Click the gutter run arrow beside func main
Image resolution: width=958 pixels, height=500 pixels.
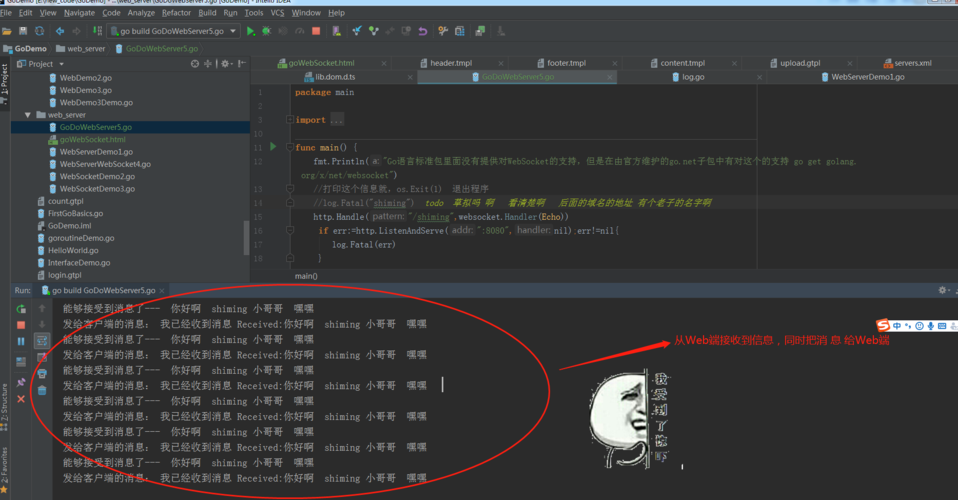(273, 147)
